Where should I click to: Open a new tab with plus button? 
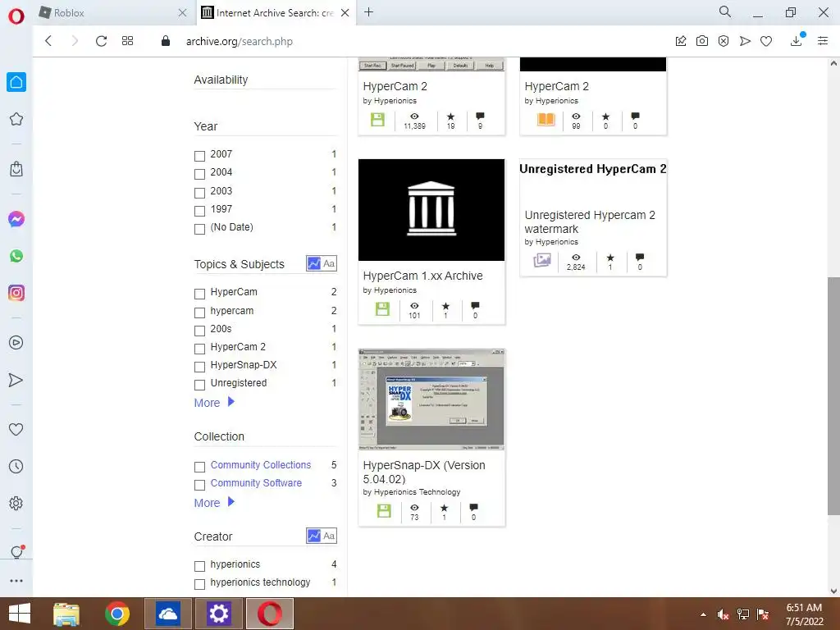368,11
